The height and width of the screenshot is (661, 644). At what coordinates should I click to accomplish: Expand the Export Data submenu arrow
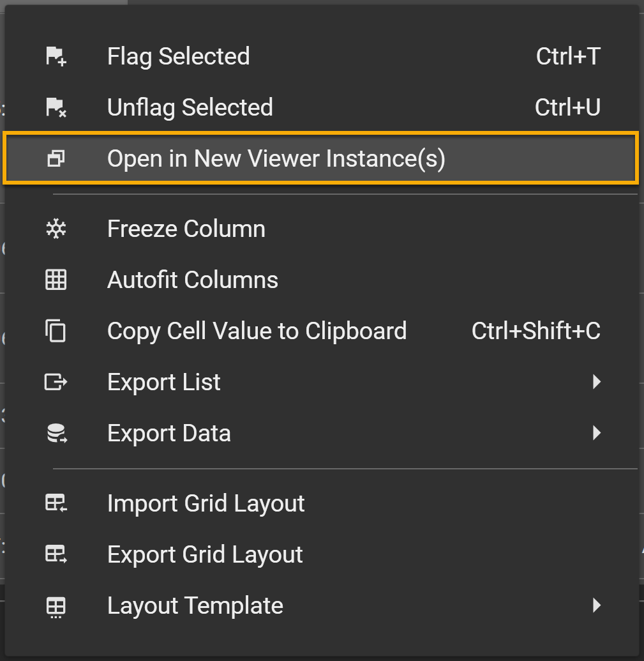[596, 434]
